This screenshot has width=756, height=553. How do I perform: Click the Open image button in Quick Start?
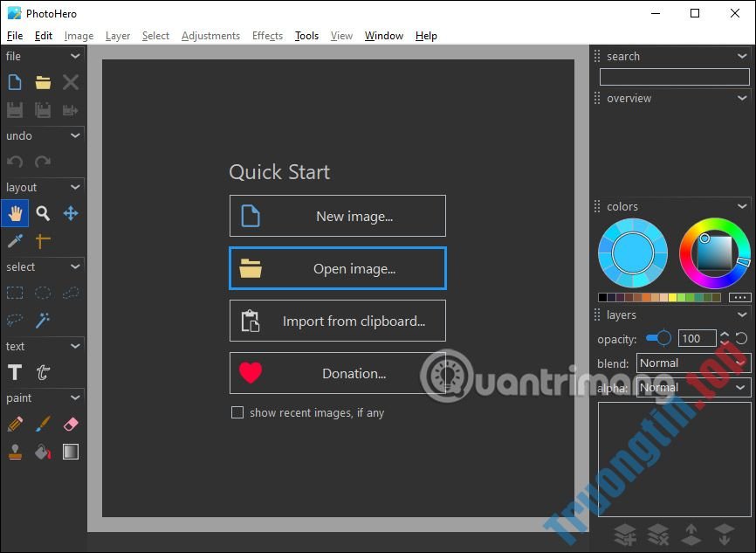338,268
